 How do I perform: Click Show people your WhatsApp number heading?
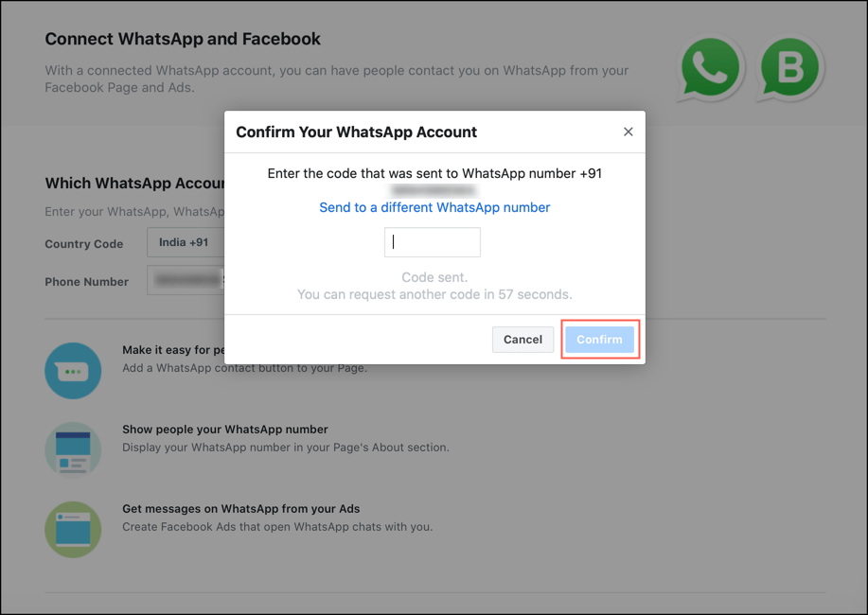[224, 429]
